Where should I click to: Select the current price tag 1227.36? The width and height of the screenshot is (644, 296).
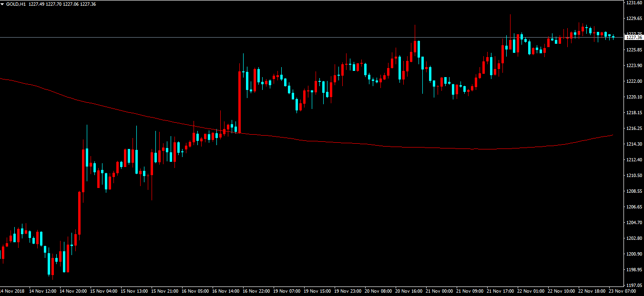(x=634, y=37)
